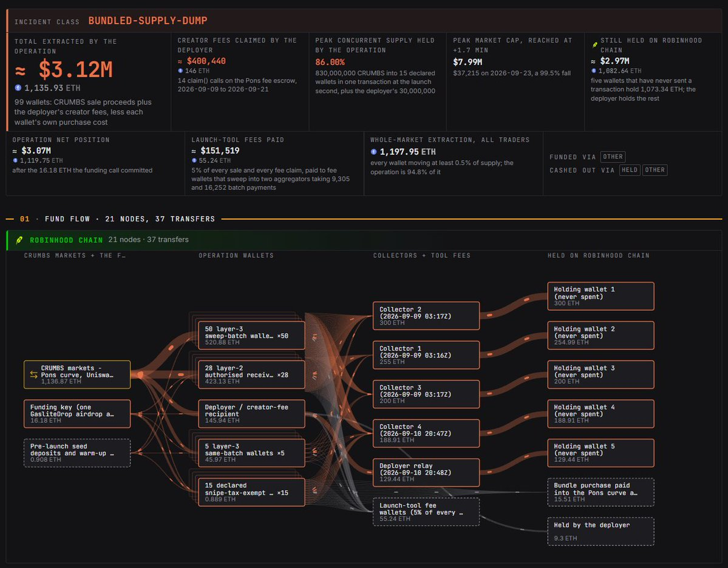Viewport: 728px width, 568px height.
Task: Click the ROBINHOOD CHAIN section header text
Action: [x=66, y=240]
